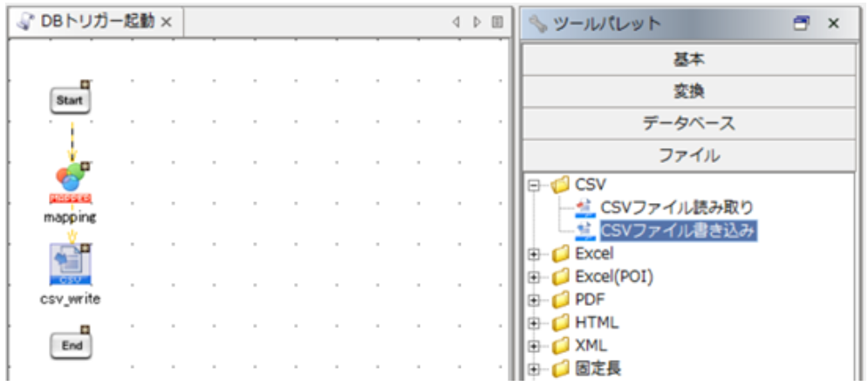Restore the ツールパレット panel window
This screenshot has height=386, width=868.
[x=801, y=24]
